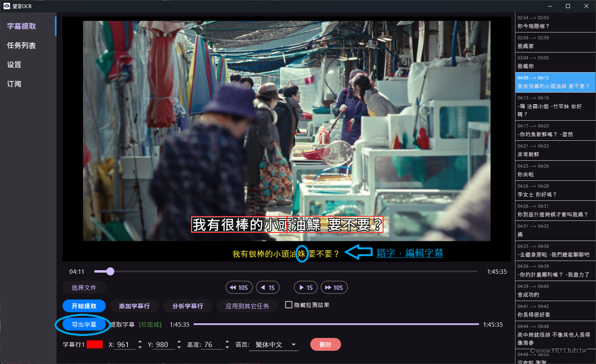Click the 望言OCR app icon in title bar
The width and height of the screenshot is (596, 364).
pos(7,6)
